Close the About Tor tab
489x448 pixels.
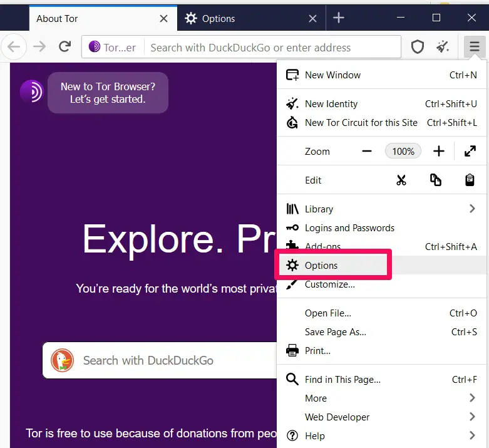(x=163, y=19)
